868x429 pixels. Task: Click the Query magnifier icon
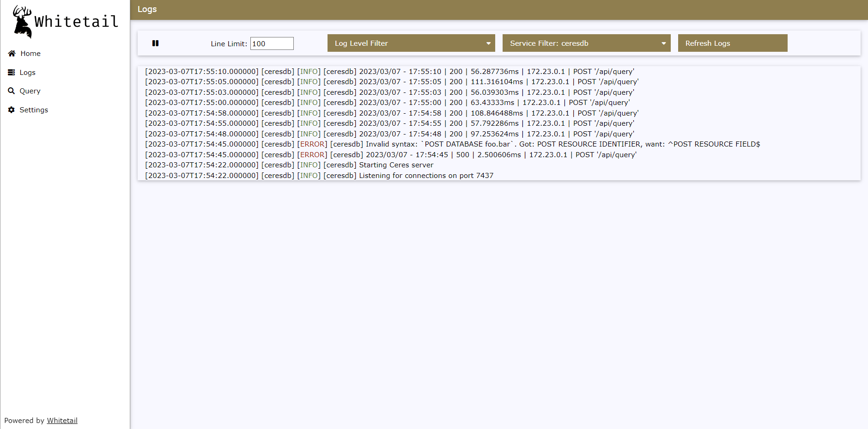12,91
